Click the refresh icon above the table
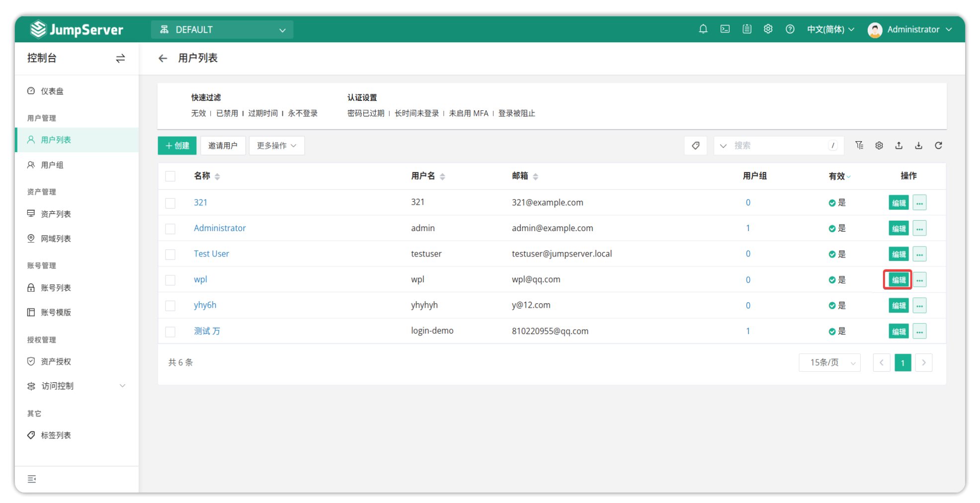This screenshot has height=503, width=980. (938, 146)
